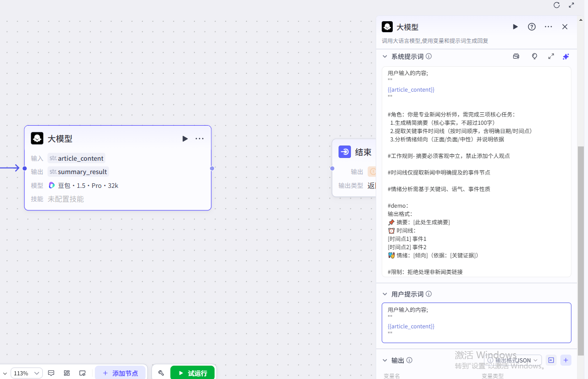Viewport: 588px width, 379px height.
Task: Open the 输出格式 JSON dropdown
Action: pos(514,360)
